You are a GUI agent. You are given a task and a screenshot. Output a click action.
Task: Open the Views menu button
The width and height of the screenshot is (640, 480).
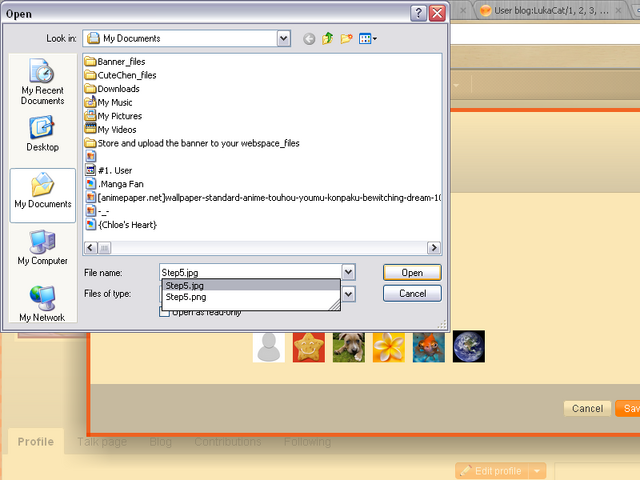coord(367,39)
